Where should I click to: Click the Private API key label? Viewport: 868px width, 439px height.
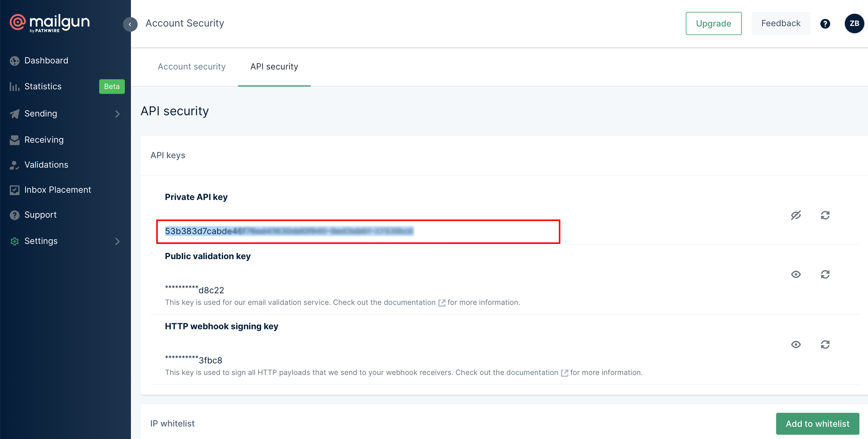196,197
